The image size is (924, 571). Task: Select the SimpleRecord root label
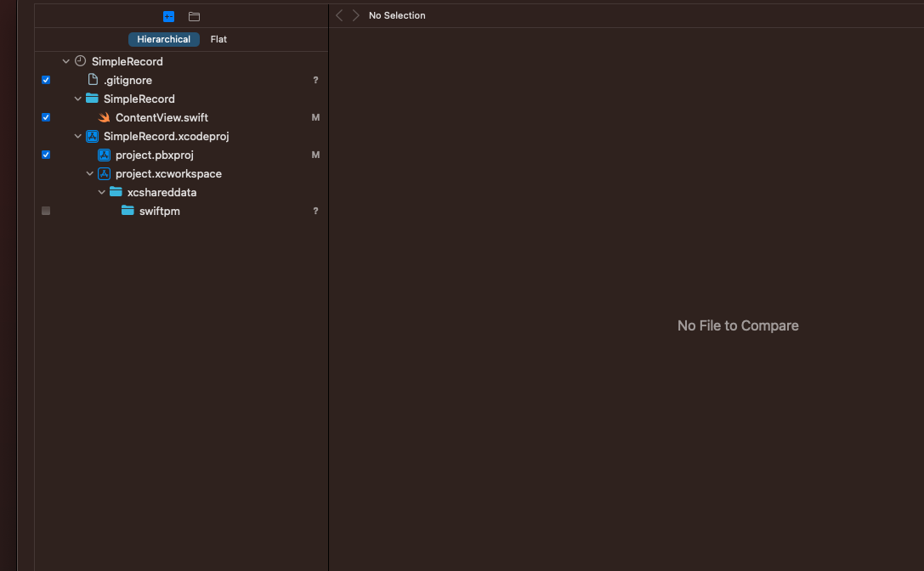pos(128,61)
